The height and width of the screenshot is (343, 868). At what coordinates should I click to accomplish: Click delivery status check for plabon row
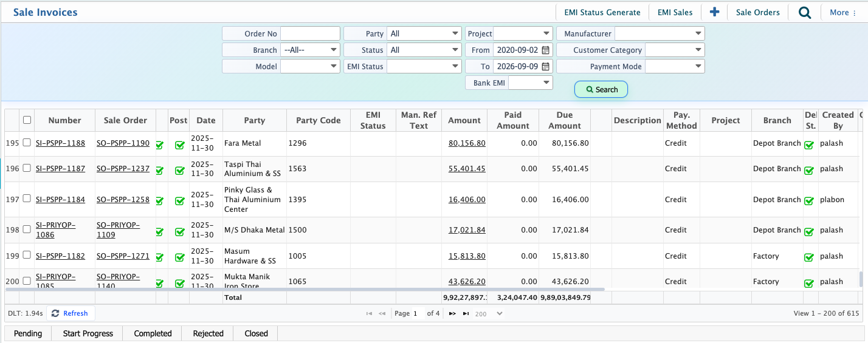(x=809, y=201)
